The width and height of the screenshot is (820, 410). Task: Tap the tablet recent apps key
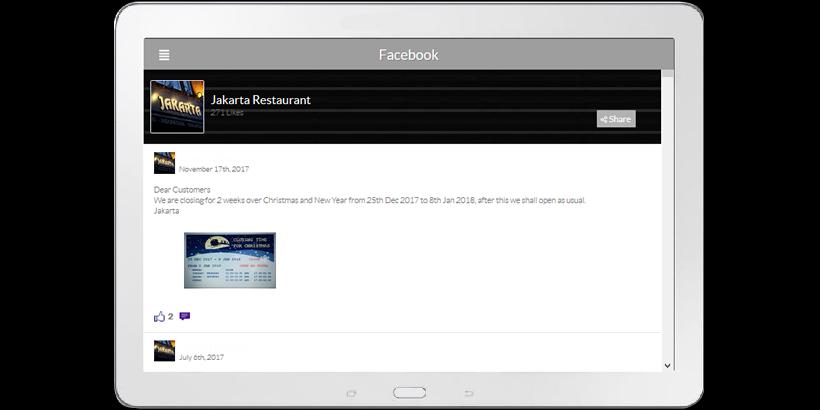[351, 393]
